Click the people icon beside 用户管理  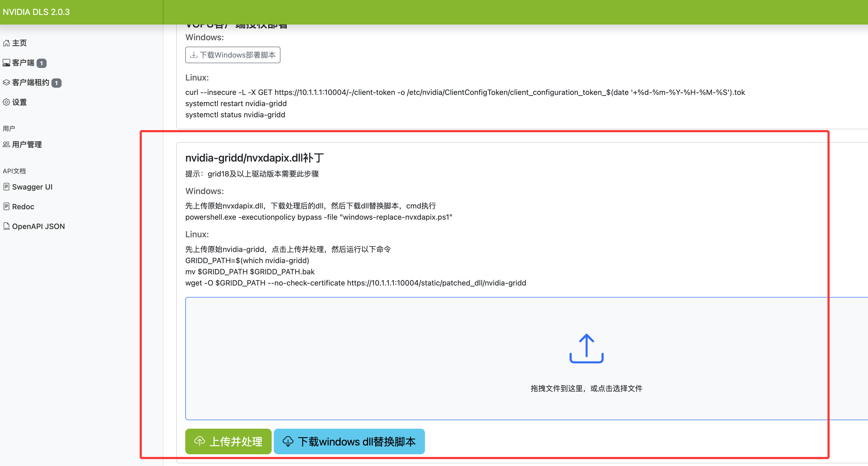click(6, 144)
